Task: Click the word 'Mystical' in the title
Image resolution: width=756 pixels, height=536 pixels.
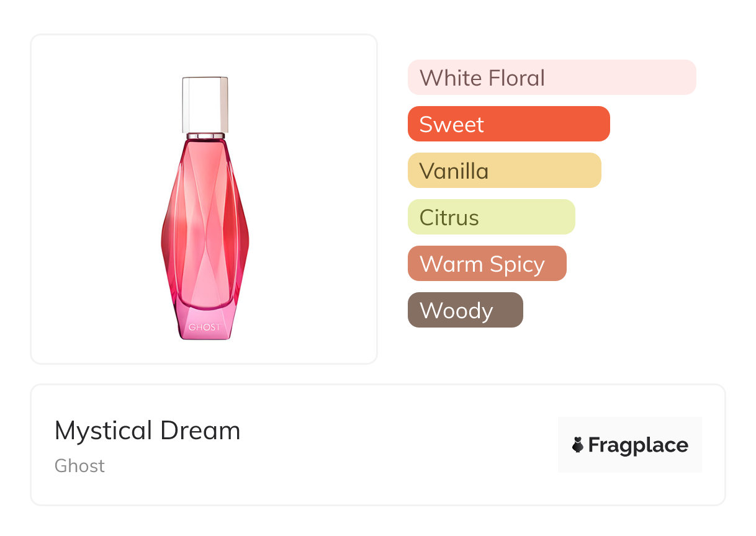Action: [103, 431]
